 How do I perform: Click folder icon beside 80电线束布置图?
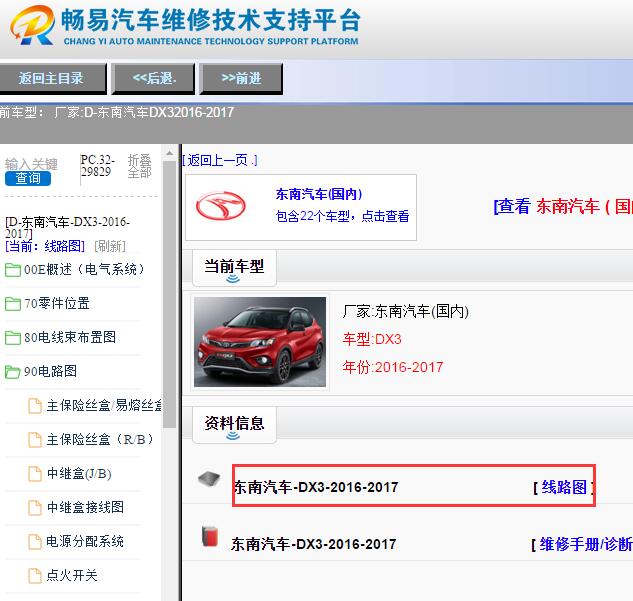click(x=13, y=337)
